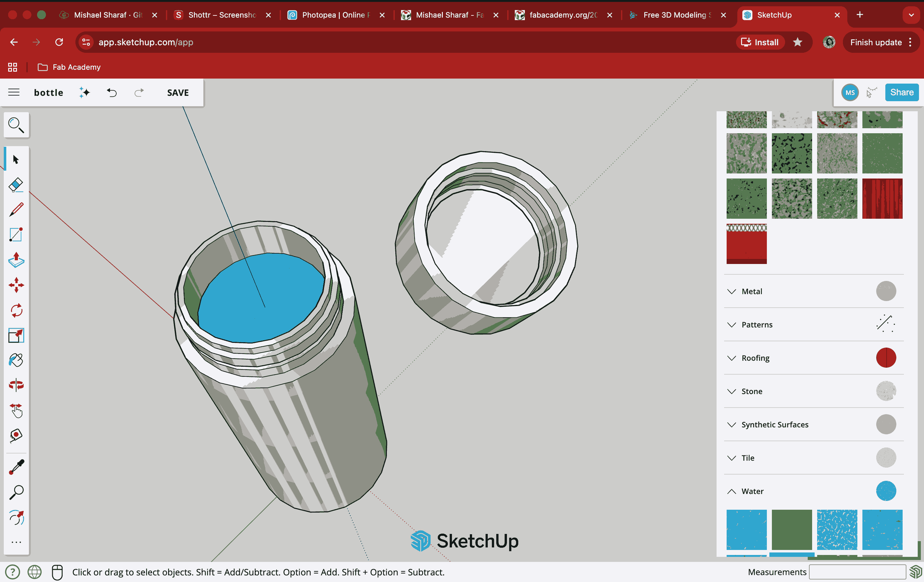
Task: Switch to the Photopea browser tab
Action: (332, 15)
